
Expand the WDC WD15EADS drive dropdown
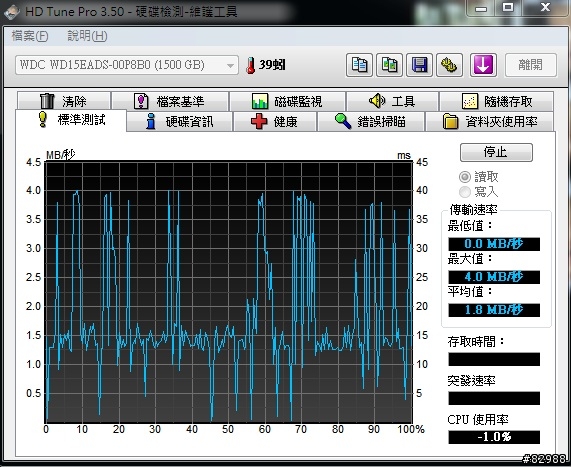click(127, 65)
